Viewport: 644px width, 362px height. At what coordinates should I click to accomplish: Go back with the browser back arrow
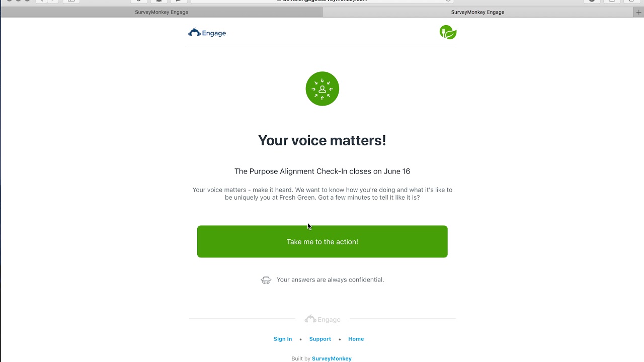pyautogui.click(x=41, y=1)
